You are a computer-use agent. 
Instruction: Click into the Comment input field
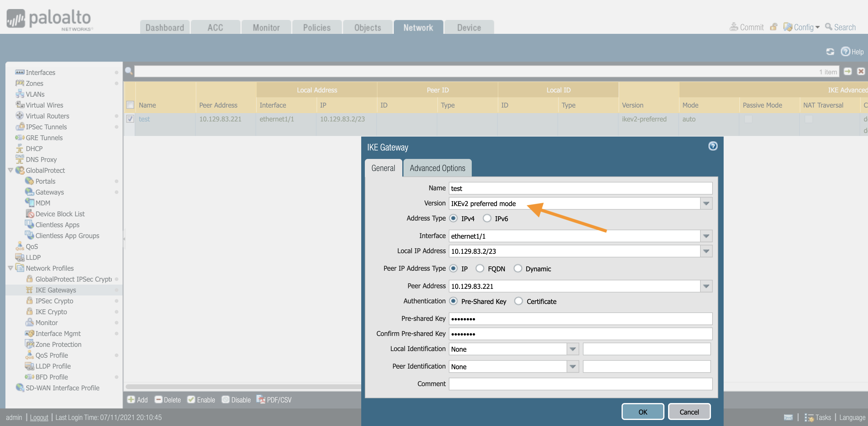pos(580,383)
